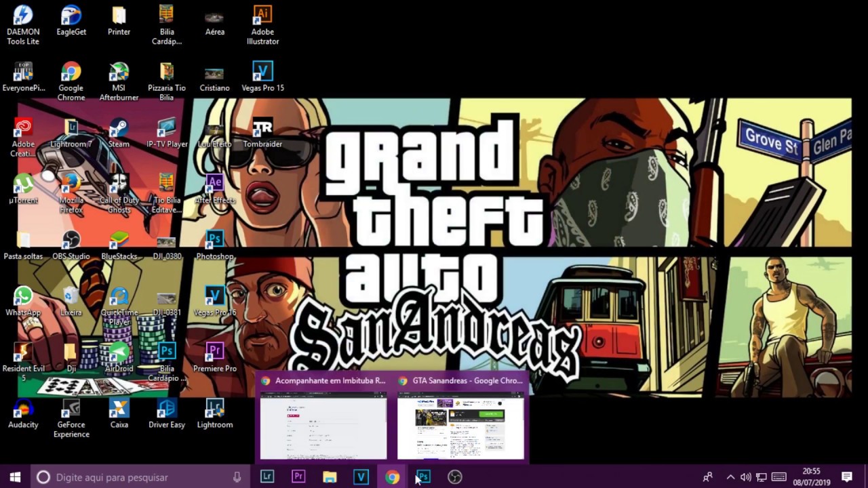Select the BlueStacks desktop icon
Image resolution: width=868 pixels, height=488 pixels.
119,245
